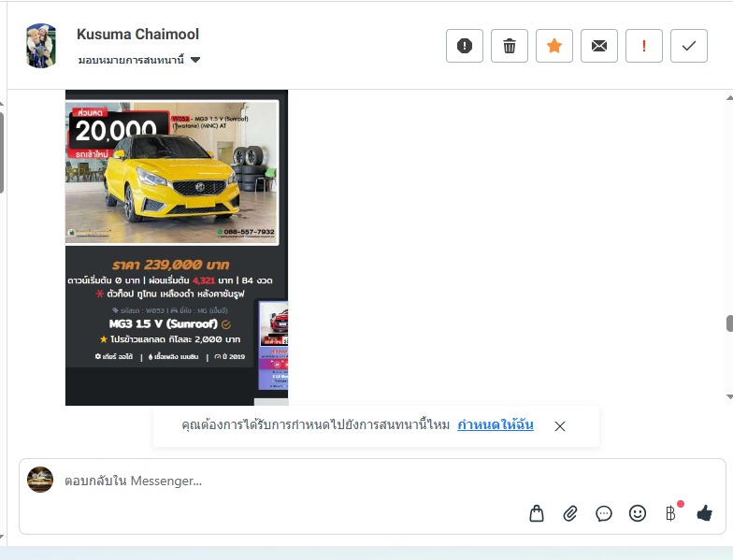733x560 pixels.
Task: Mark conversation unread with envelope icon
Action: 598,46
